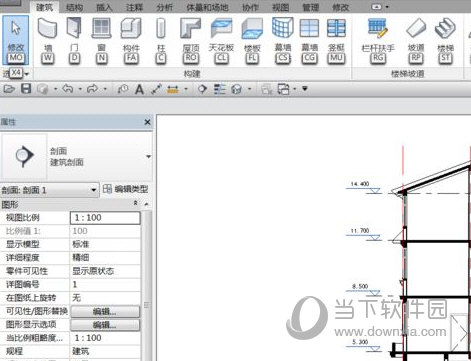Click 编辑 button for 图形显示选项
The height and width of the screenshot is (361, 471).
[x=105, y=325]
